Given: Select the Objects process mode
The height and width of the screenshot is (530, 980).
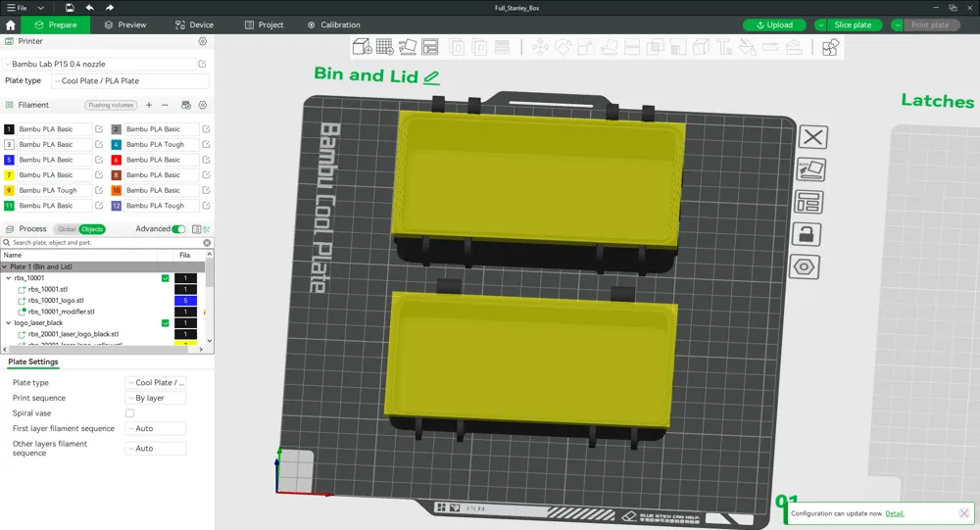Looking at the screenshot, I should point(92,229).
